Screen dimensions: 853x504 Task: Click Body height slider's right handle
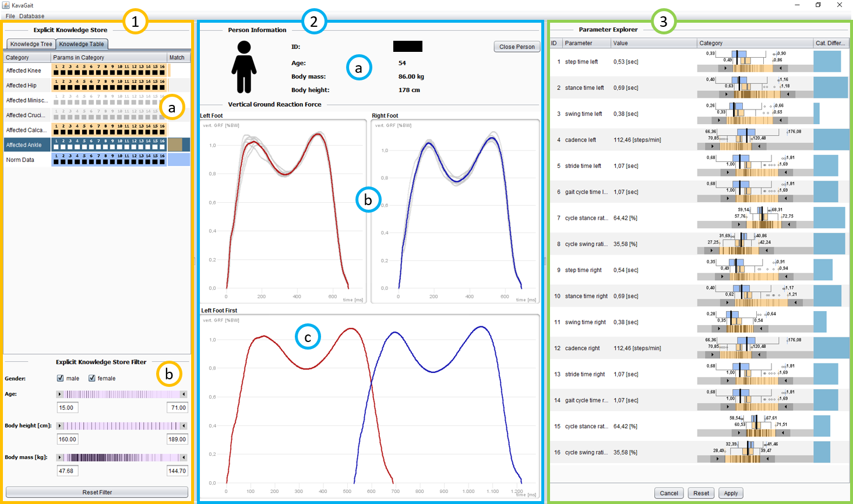coord(184,426)
